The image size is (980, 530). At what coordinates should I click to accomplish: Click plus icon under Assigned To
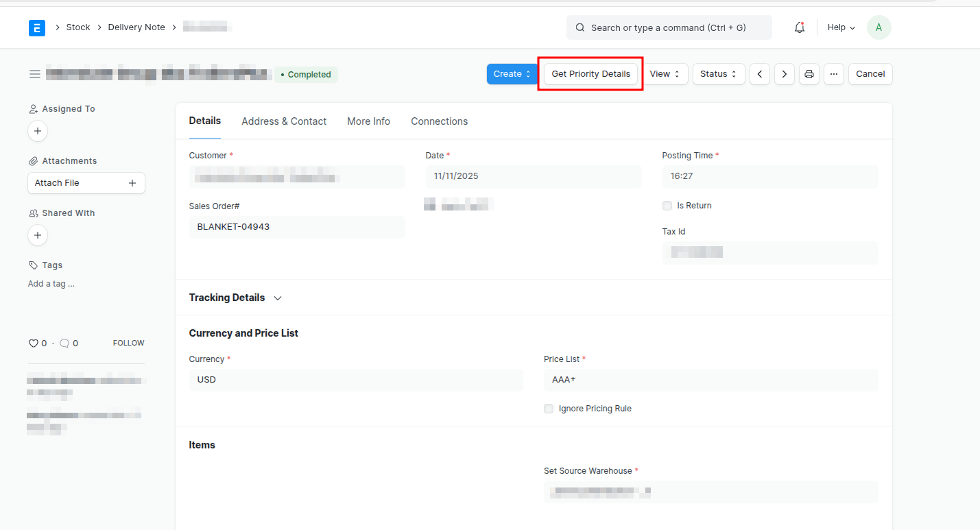point(38,131)
